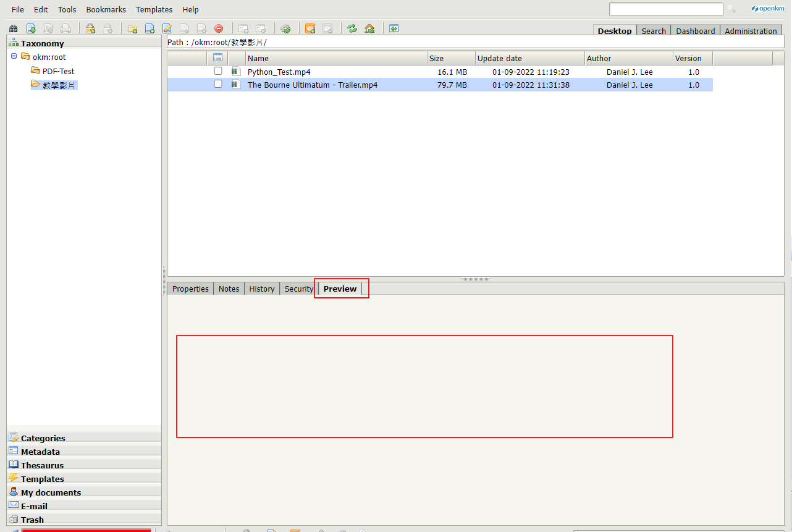This screenshot has width=792, height=532.
Task: Switch to the Properties tab
Action: pyautogui.click(x=190, y=289)
